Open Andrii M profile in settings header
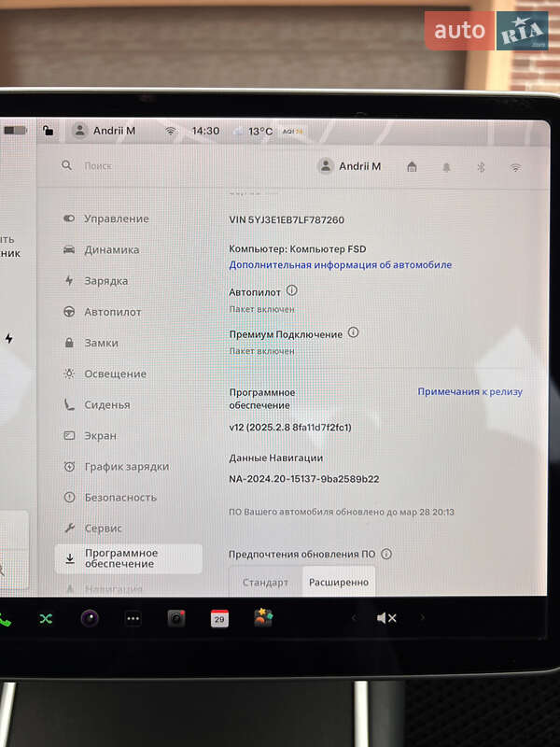 (349, 166)
